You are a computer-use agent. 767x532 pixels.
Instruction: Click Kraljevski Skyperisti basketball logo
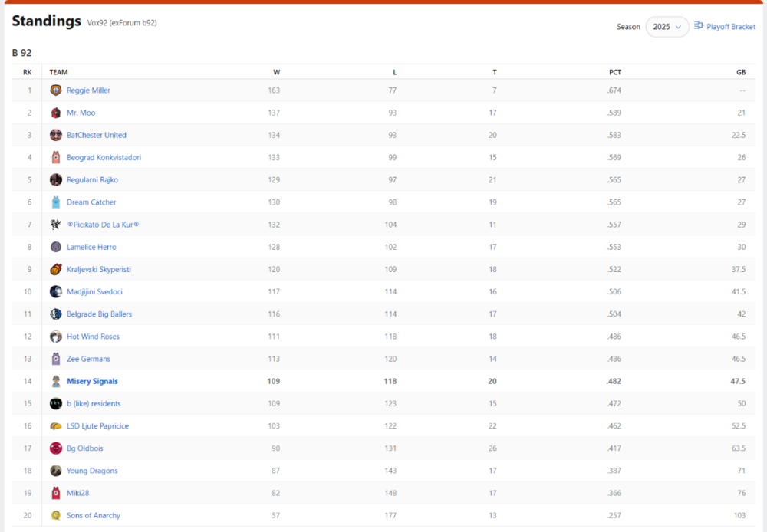click(x=56, y=270)
